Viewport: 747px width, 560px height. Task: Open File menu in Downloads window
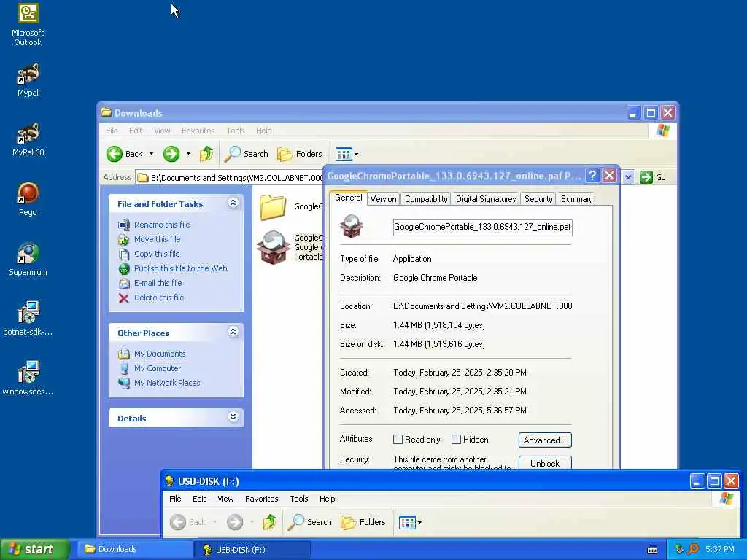(x=112, y=131)
